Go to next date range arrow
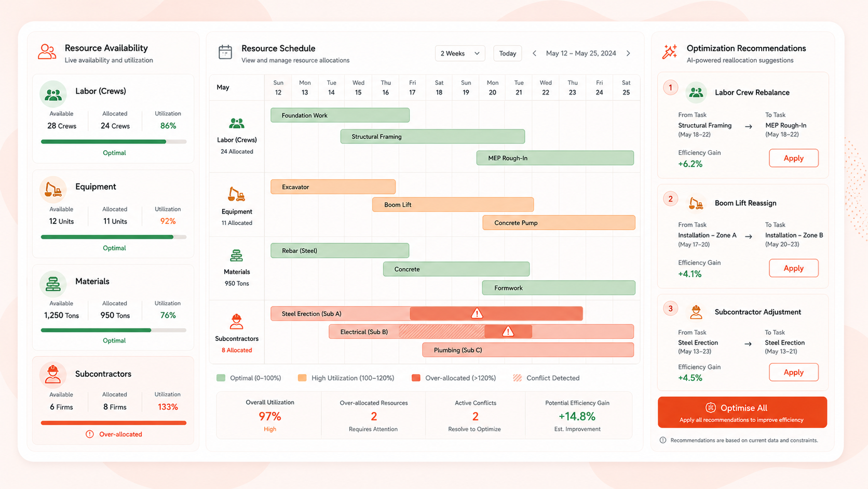This screenshot has height=489, width=868. (628, 54)
